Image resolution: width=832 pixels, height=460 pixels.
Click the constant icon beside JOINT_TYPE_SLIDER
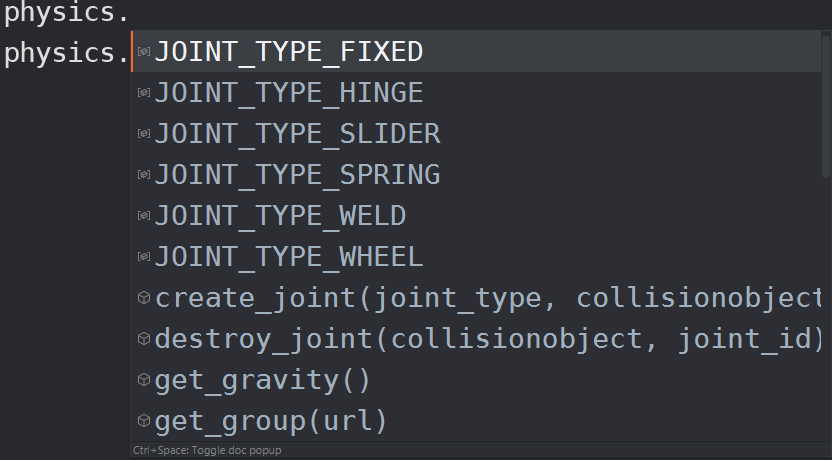pos(144,133)
